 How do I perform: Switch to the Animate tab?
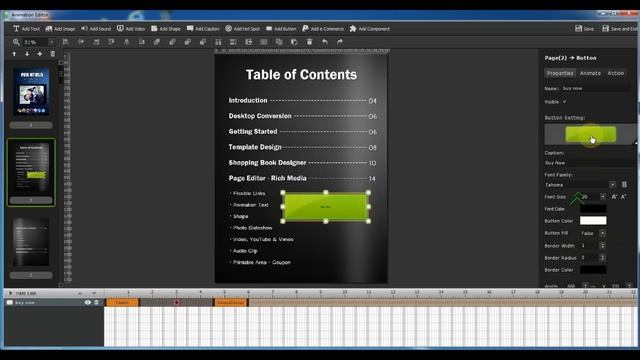pyautogui.click(x=590, y=73)
